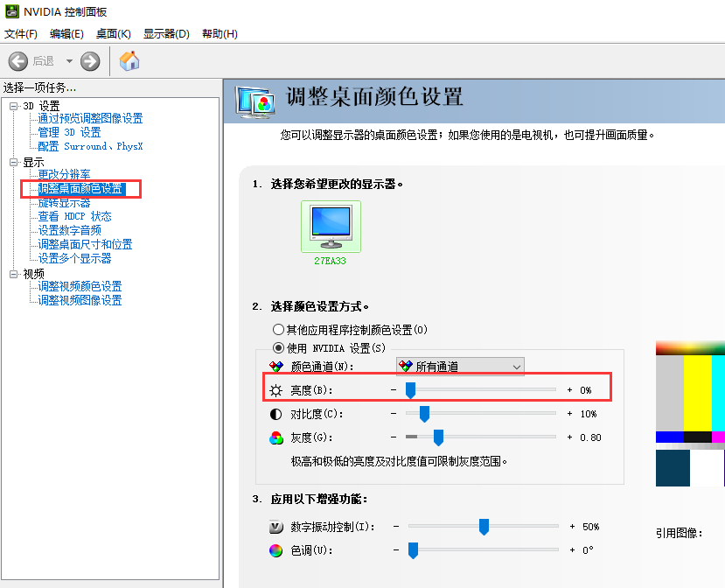Click the Forward arrow button in toolbar
Viewport: 725px width, 588px height.
(90, 61)
